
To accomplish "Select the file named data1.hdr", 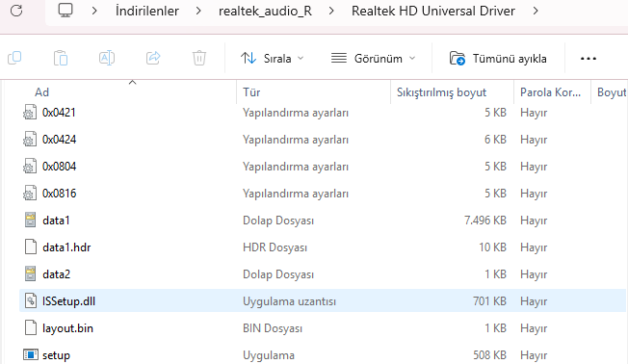I will coord(66,247).
